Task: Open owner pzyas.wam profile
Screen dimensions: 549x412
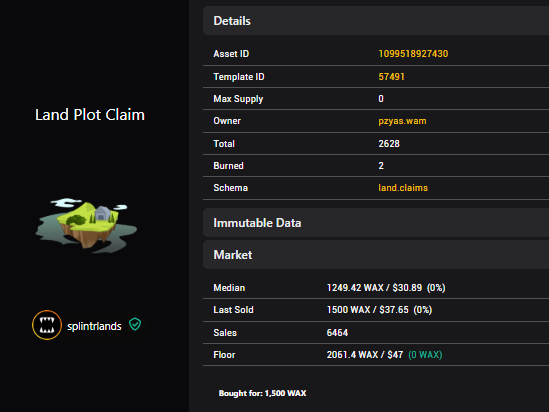Action: point(402,121)
